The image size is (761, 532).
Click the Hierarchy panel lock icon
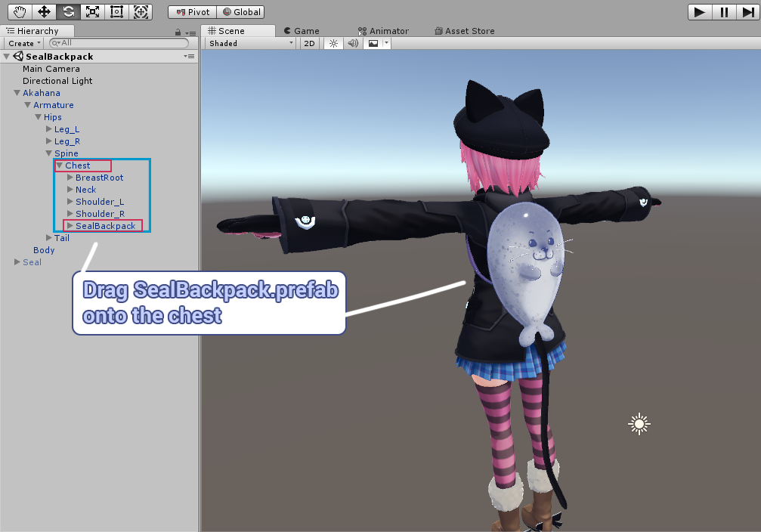tap(178, 32)
